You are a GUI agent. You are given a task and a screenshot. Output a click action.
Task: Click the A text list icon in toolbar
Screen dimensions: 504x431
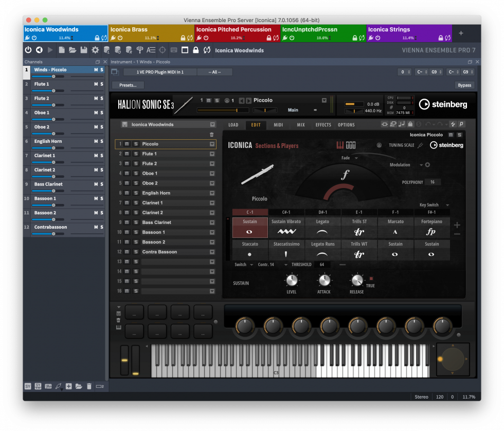click(x=151, y=50)
